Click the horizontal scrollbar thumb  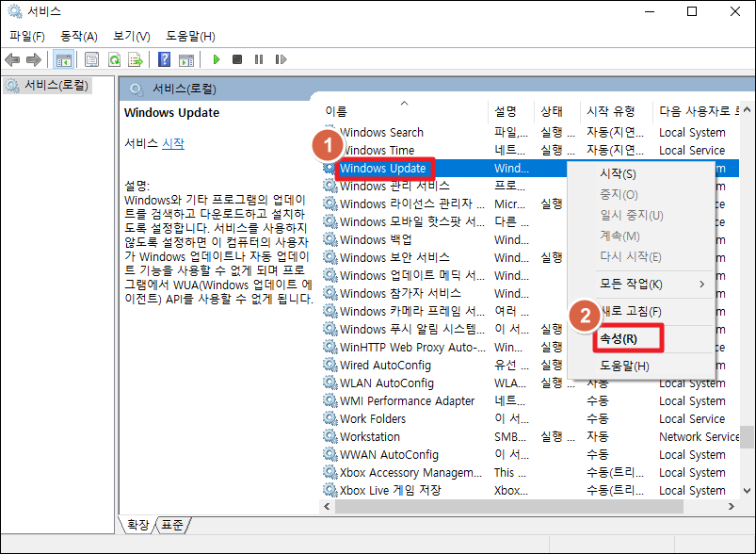[509, 506]
